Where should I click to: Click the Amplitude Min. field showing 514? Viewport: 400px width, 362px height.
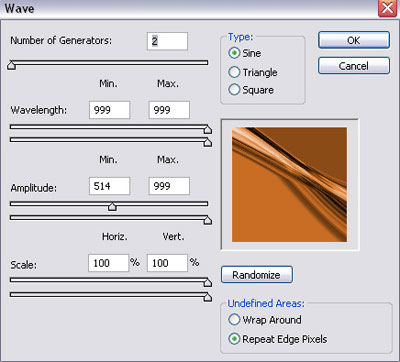pyautogui.click(x=109, y=186)
